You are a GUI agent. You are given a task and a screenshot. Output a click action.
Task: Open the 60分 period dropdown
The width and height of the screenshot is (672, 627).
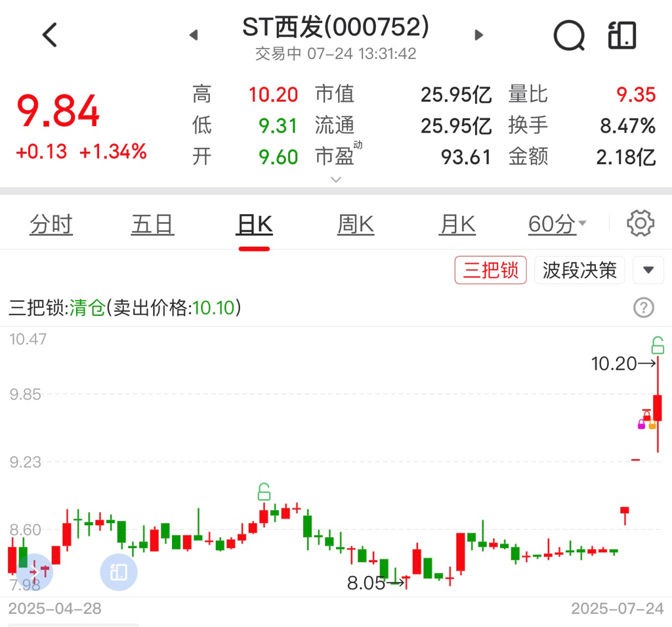(556, 224)
